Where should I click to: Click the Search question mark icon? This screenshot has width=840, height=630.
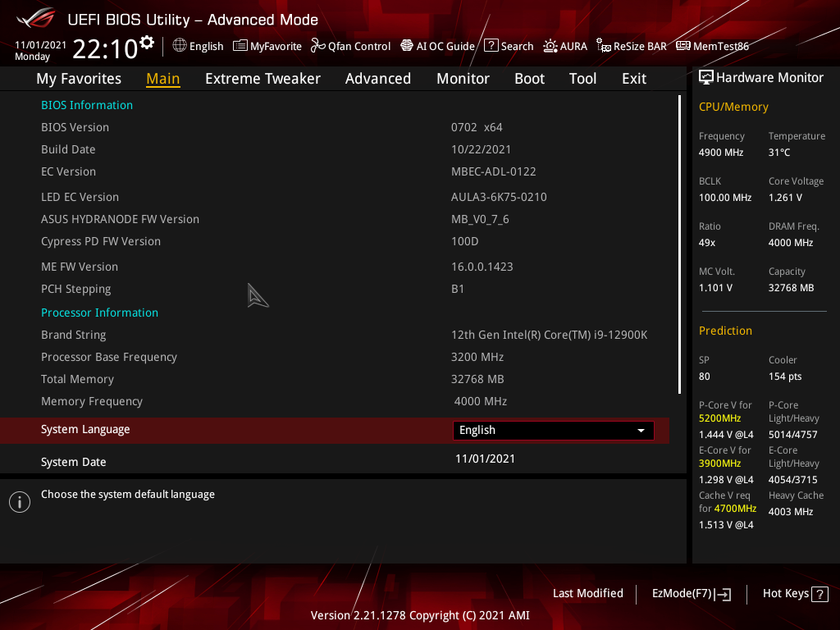coord(491,46)
